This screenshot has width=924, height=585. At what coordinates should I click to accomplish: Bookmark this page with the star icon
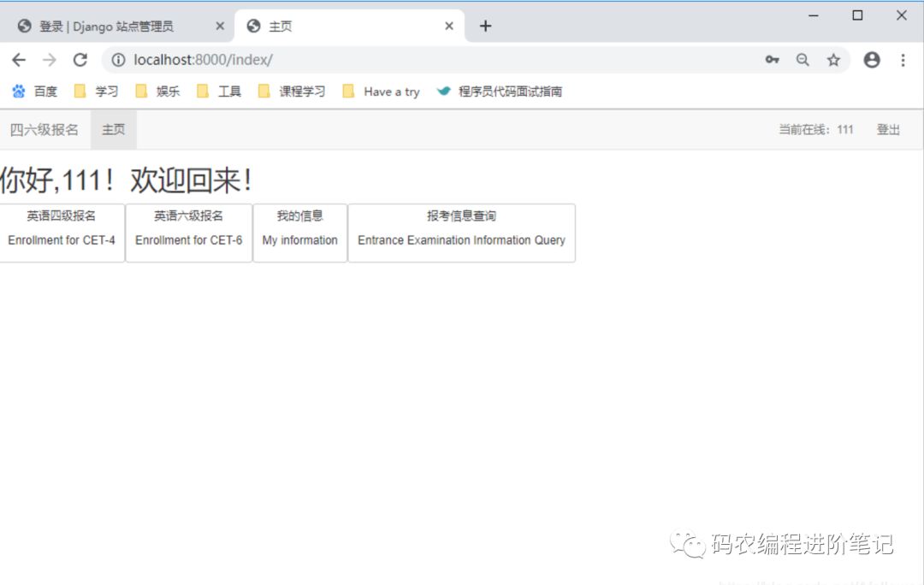pyautogui.click(x=833, y=60)
